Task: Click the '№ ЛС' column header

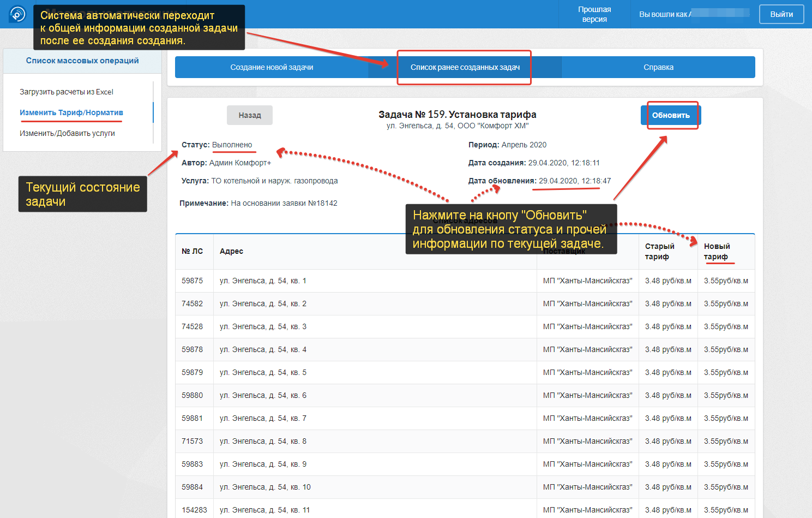Action: [x=192, y=251]
